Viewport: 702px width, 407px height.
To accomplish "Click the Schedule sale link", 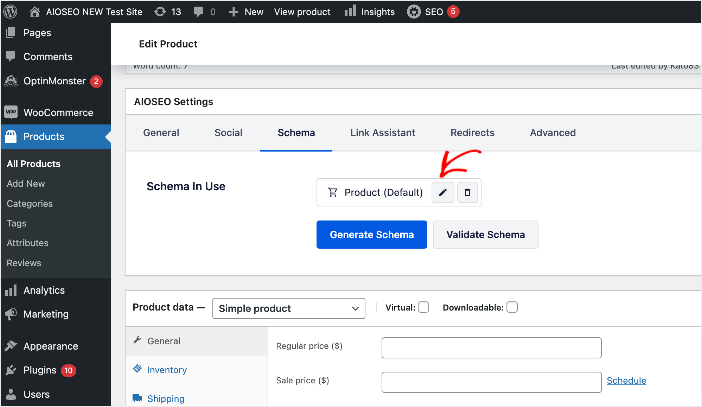I will click(x=626, y=381).
